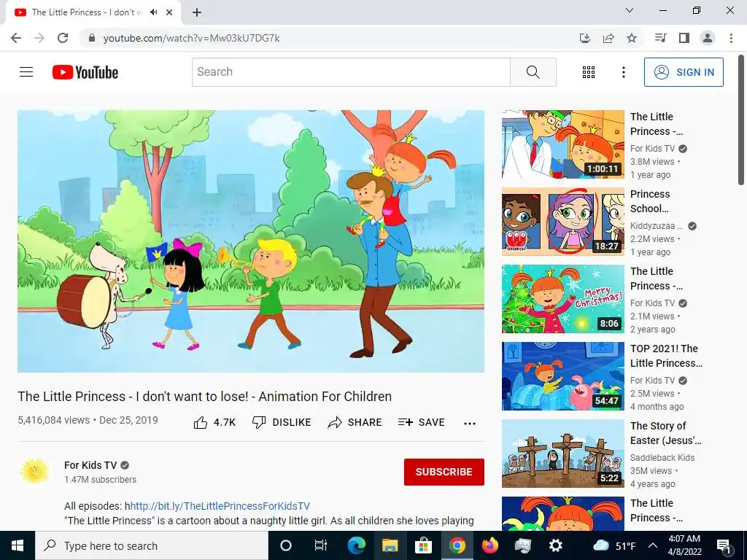
Task: Open File Explorer from taskbar
Action: click(390, 545)
